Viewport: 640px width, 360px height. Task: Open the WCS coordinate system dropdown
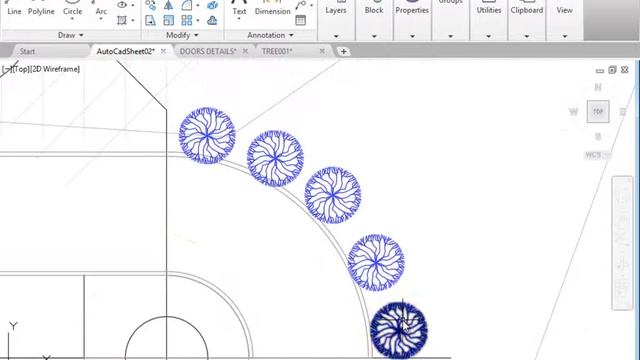[x=598, y=155]
